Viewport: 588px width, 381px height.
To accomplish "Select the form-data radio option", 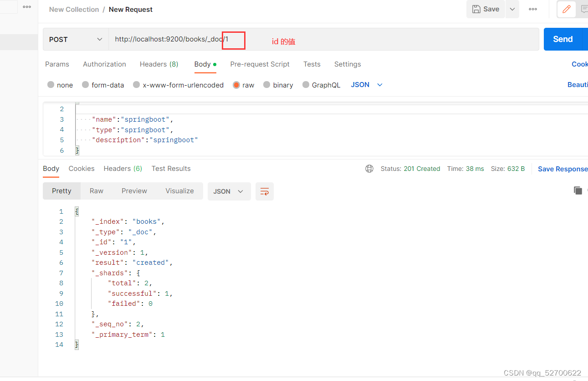I will click(x=86, y=85).
